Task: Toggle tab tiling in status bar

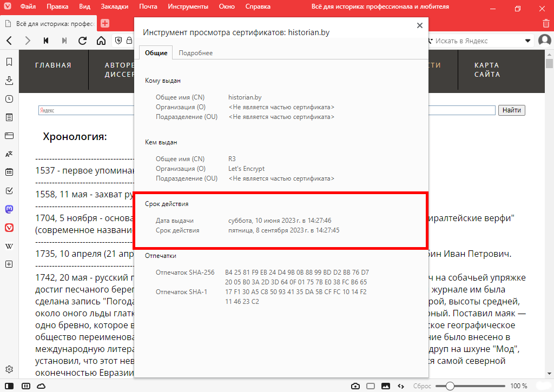Action: [371, 386]
